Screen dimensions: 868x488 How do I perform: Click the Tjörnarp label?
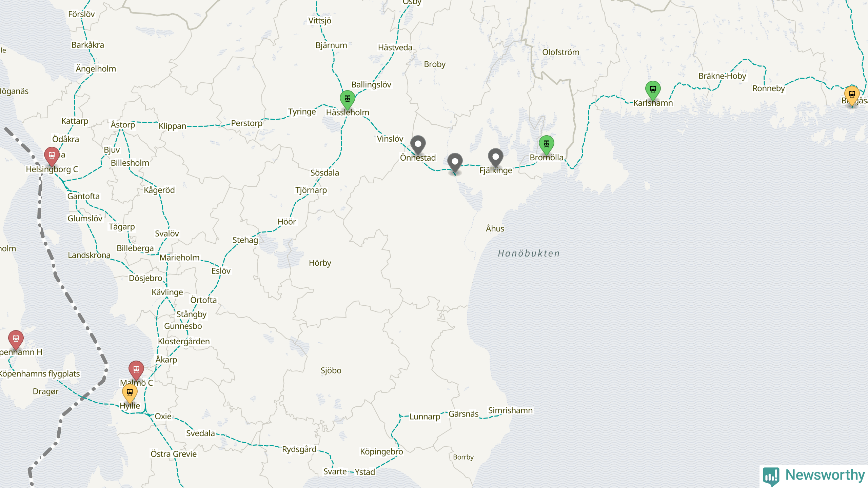tap(311, 190)
